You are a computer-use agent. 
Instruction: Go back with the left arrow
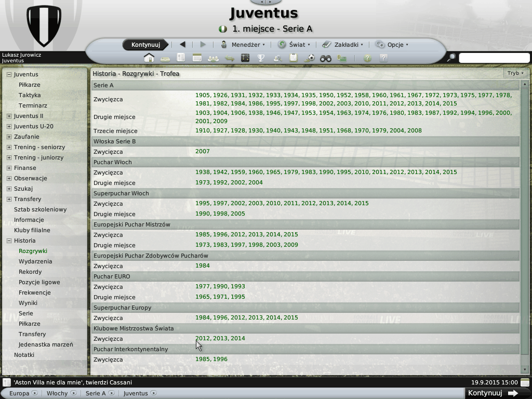[182, 45]
